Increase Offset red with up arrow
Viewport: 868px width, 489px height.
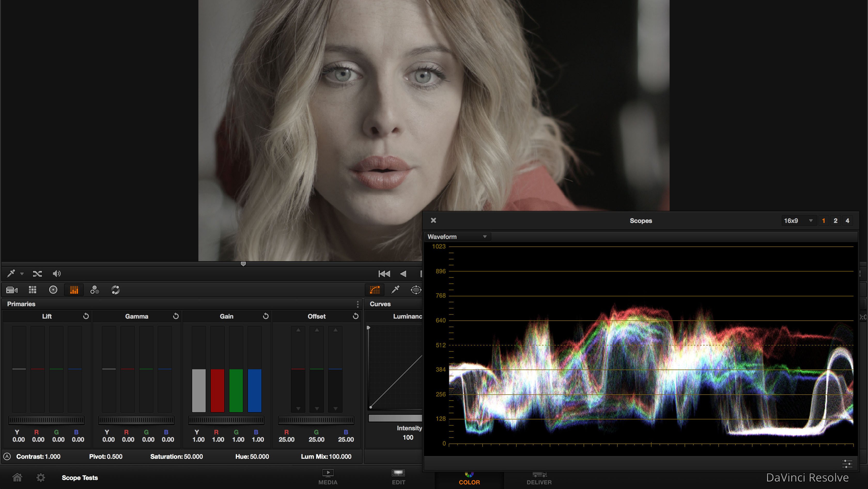(298, 330)
